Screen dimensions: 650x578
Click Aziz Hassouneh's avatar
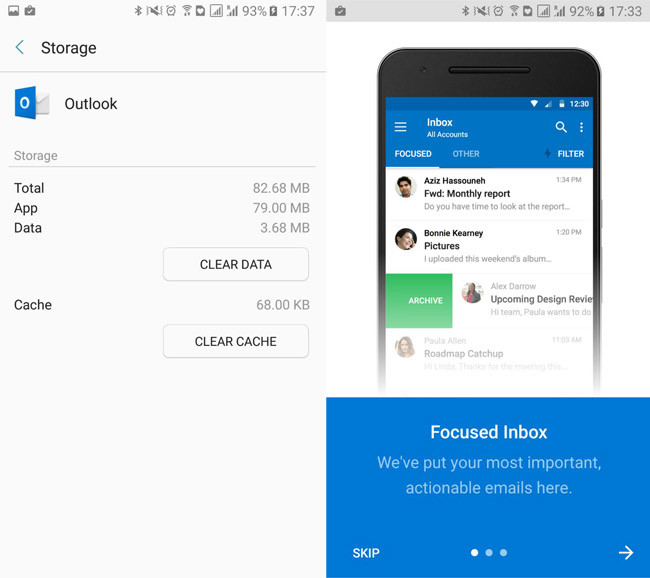[x=405, y=187]
